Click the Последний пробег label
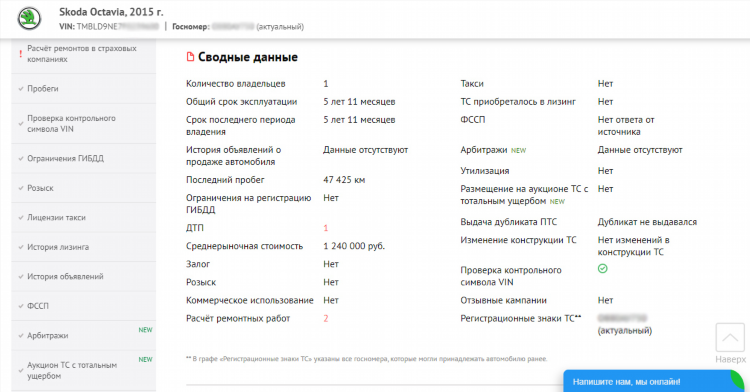 click(x=225, y=180)
